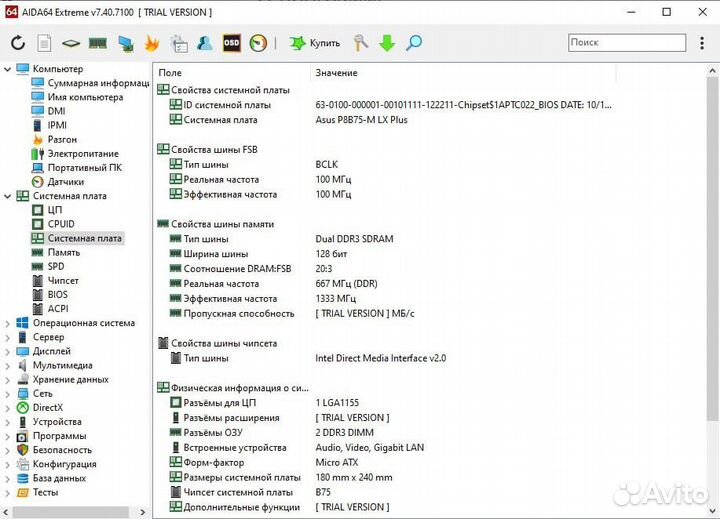Open the Report page icon
Image resolution: width=720 pixels, height=519 pixels.
44,43
